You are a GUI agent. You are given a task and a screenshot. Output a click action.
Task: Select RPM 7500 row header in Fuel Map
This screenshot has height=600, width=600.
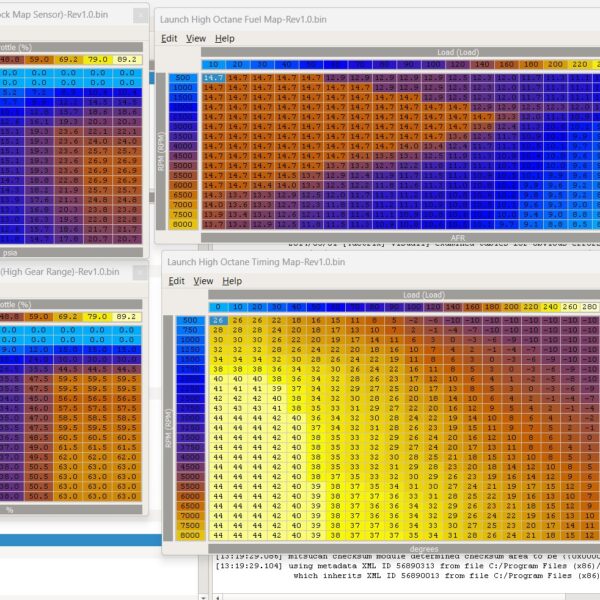tap(183, 215)
